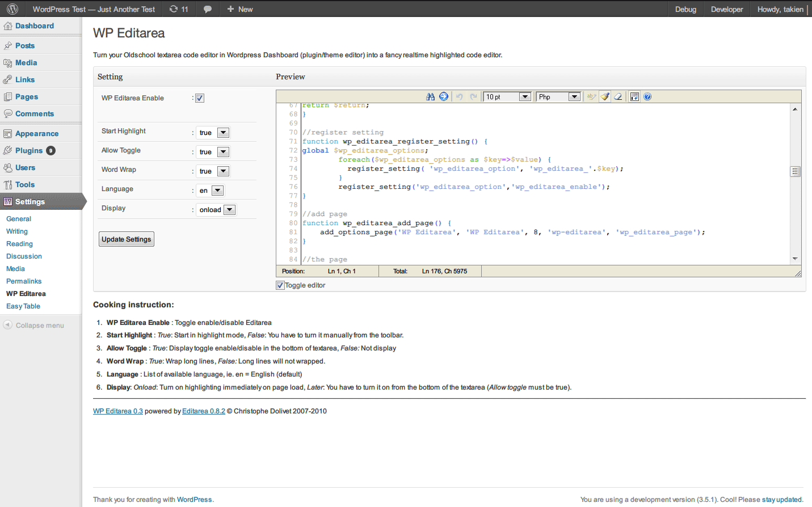Click the Pages icon in sidebar

pyautogui.click(x=8, y=97)
